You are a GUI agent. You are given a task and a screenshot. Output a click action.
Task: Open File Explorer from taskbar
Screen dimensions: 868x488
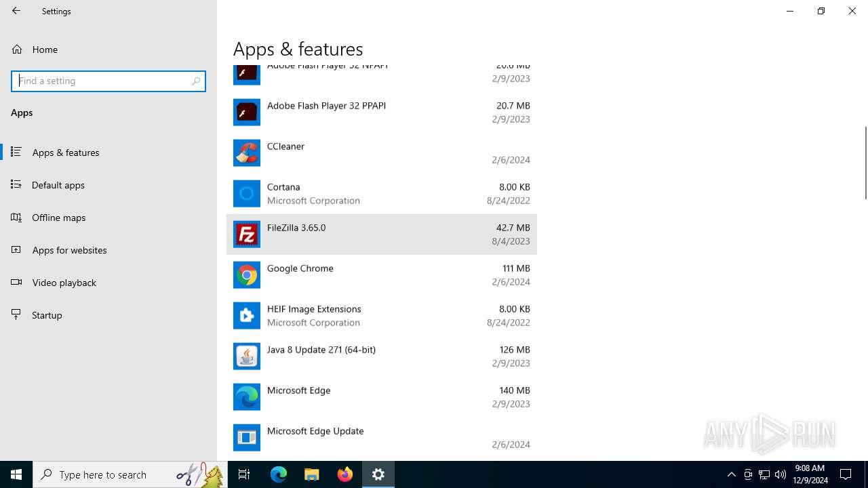[312, 474]
